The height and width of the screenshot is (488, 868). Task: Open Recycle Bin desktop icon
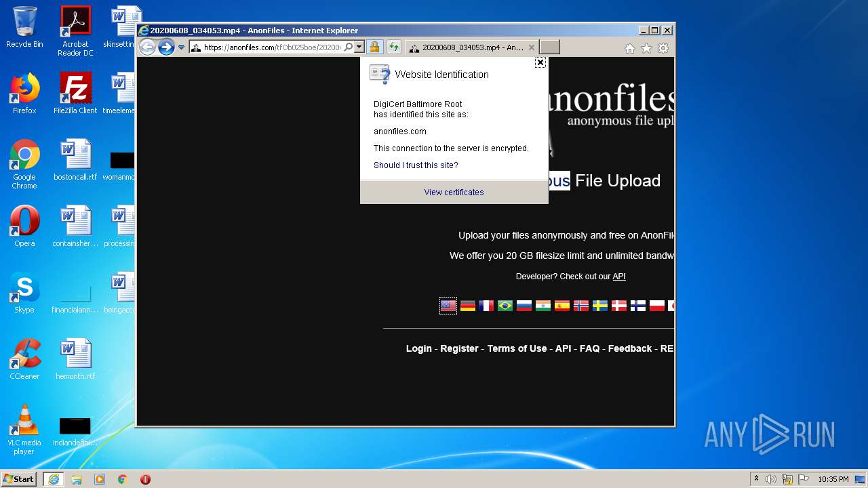coord(24,27)
